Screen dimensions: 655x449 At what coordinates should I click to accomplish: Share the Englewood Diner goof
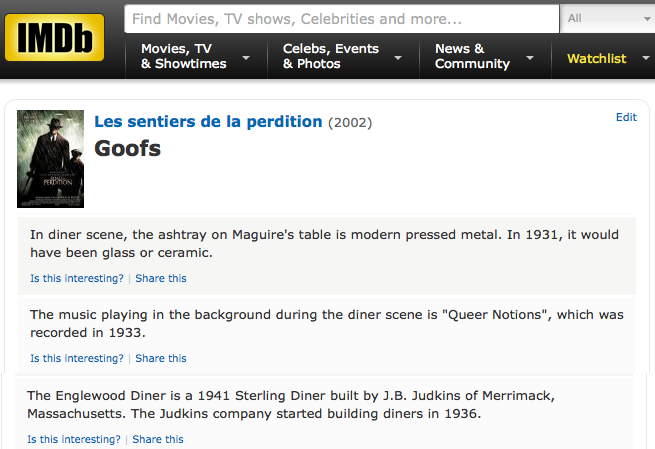(158, 439)
